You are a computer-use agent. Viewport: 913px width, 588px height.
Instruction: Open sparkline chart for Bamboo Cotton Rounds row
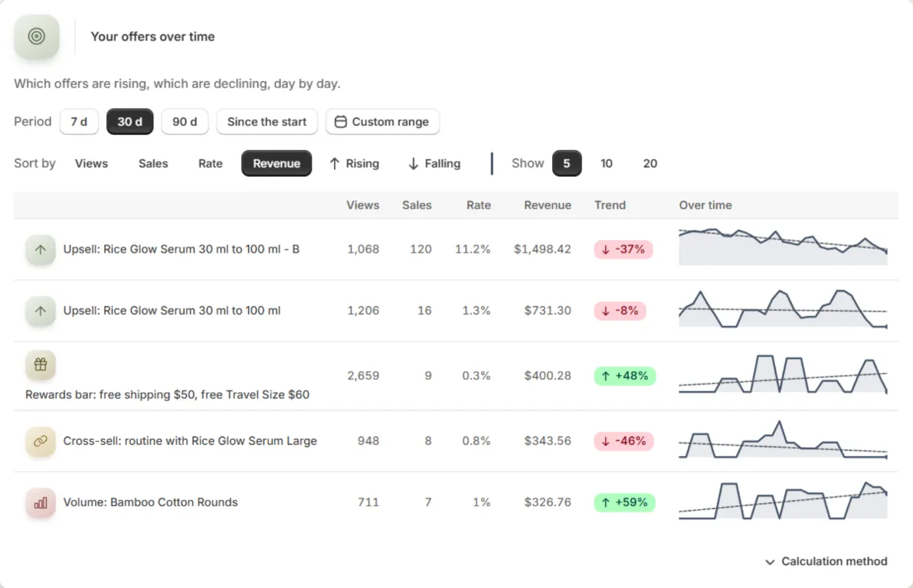coord(783,501)
